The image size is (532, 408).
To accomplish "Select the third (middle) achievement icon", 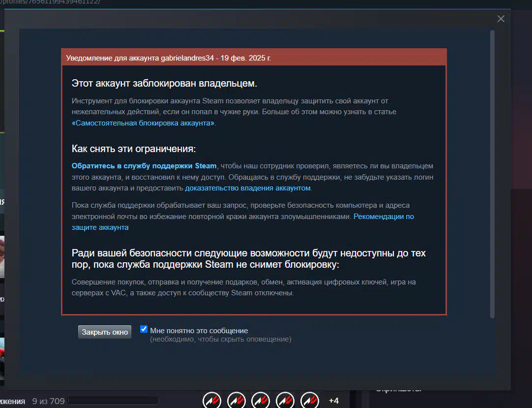I will point(261,400).
